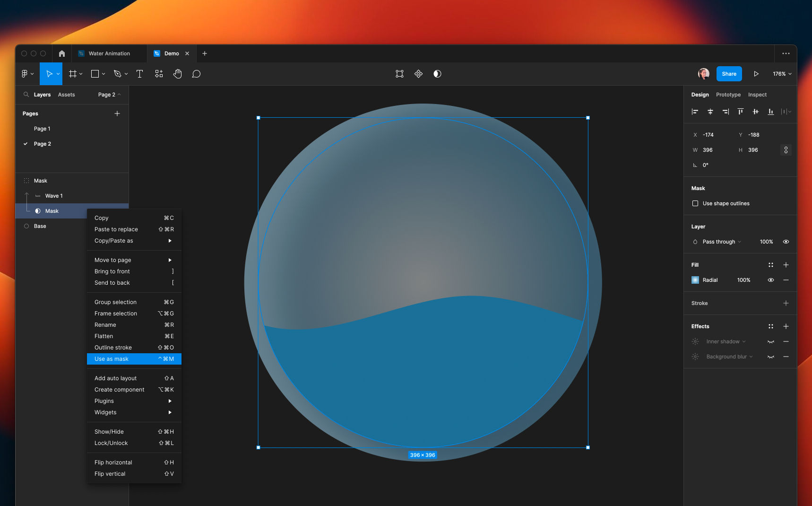Choose Group selection menu item

134,302
